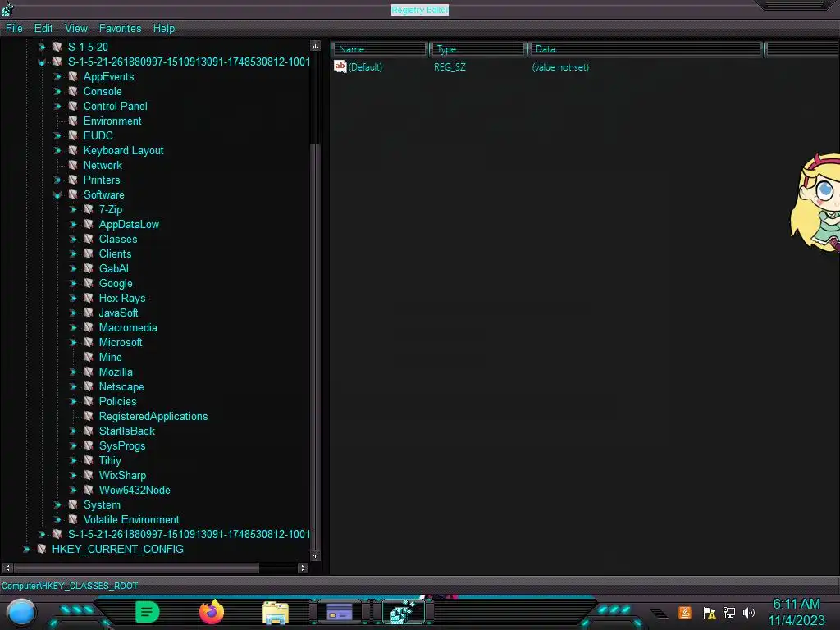This screenshot has width=840, height=630.
Task: Open the Edit menu
Action: (x=43, y=29)
